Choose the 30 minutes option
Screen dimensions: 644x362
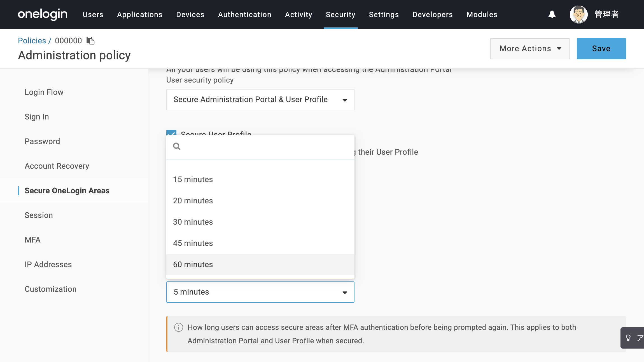pos(260,222)
